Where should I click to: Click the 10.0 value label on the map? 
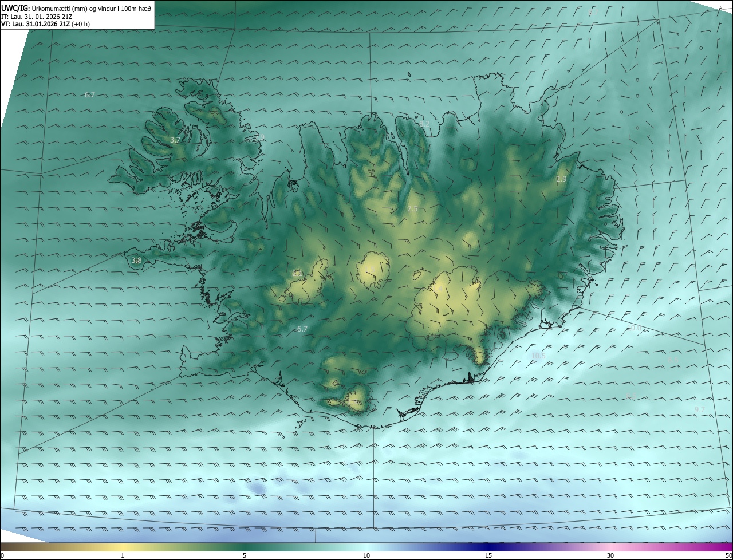click(634, 328)
